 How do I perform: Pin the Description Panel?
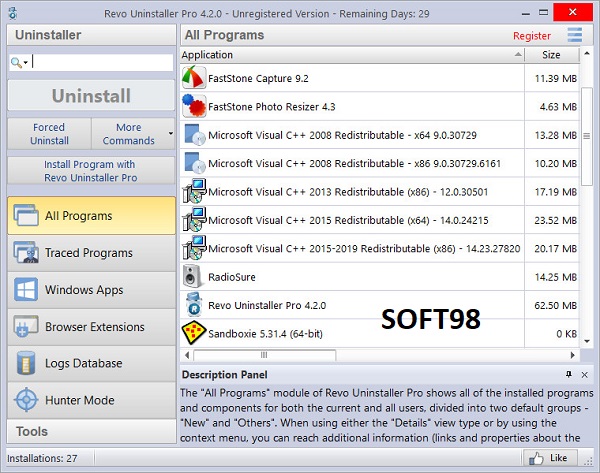point(569,374)
